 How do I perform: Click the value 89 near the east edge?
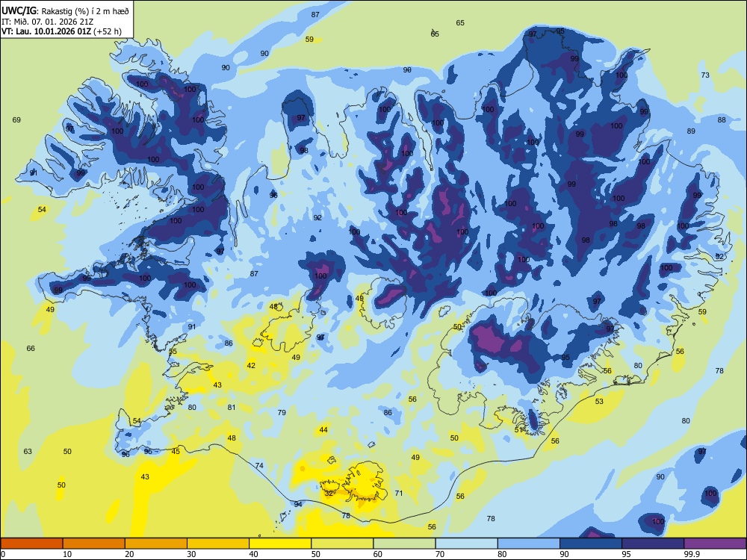pos(691,131)
